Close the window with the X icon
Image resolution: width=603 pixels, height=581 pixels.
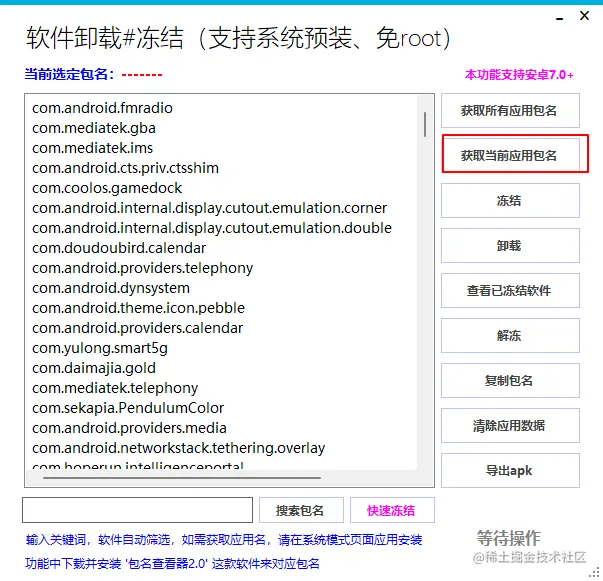(x=585, y=16)
